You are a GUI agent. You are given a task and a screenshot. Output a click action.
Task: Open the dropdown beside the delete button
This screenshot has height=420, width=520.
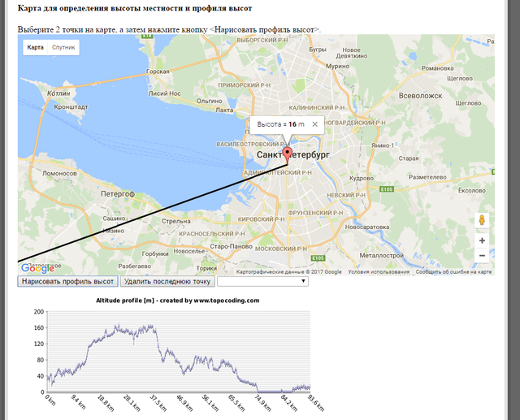coord(262,281)
